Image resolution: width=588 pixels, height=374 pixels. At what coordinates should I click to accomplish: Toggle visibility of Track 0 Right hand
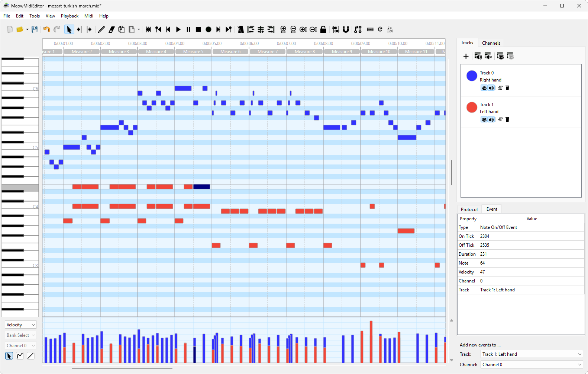pyautogui.click(x=484, y=88)
